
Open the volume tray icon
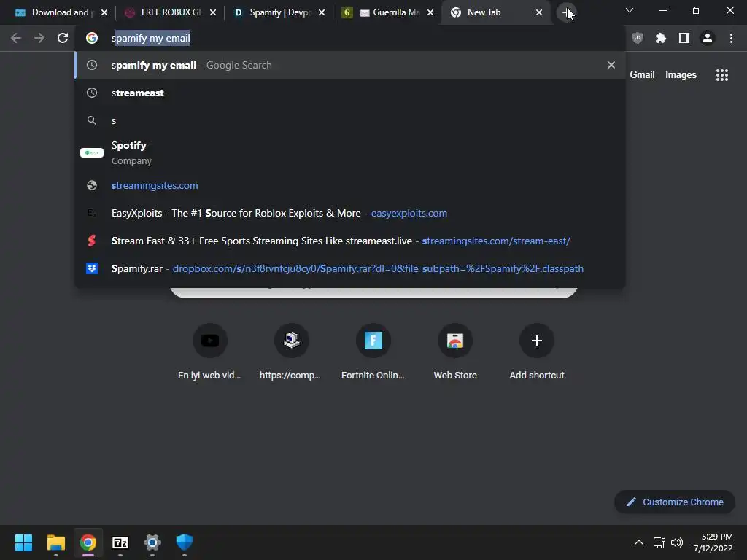676,542
